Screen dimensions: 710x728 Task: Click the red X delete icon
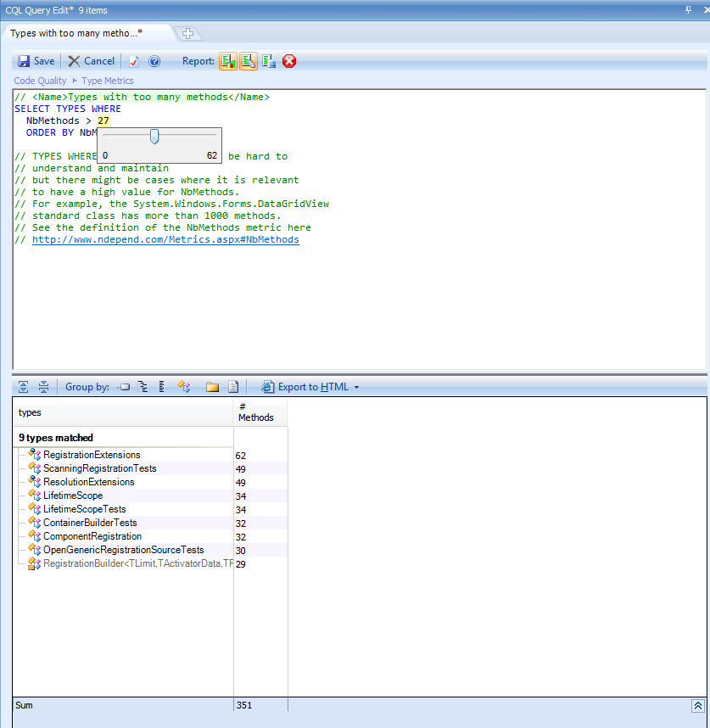pos(289,61)
